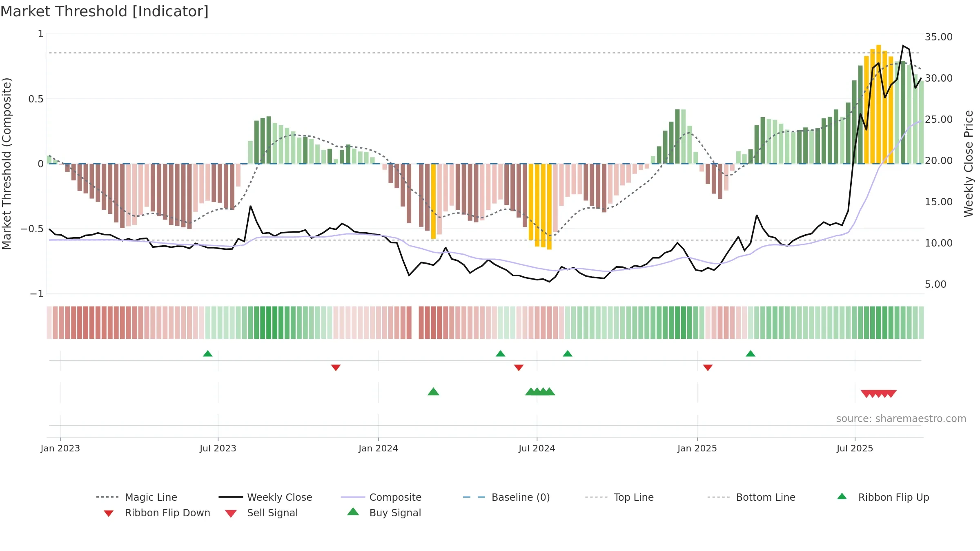Click the 30.00 price axis tick
Image resolution: width=980 pixels, height=551 pixels.
[x=938, y=78]
